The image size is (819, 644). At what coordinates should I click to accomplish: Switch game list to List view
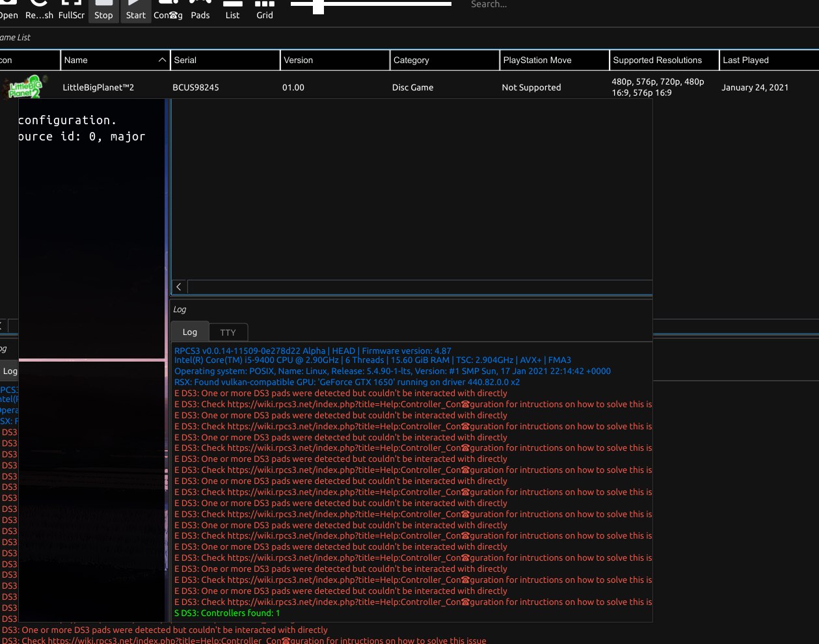tap(232, 10)
